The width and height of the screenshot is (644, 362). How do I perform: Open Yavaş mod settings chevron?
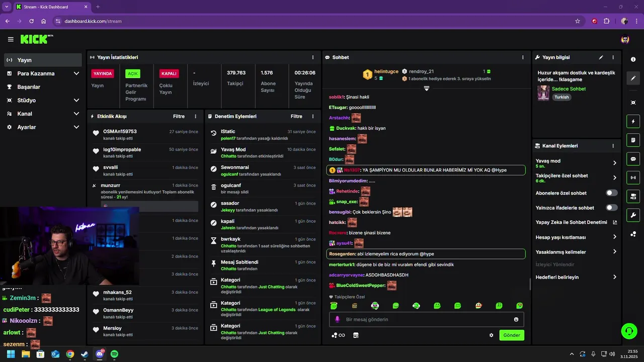click(614, 163)
